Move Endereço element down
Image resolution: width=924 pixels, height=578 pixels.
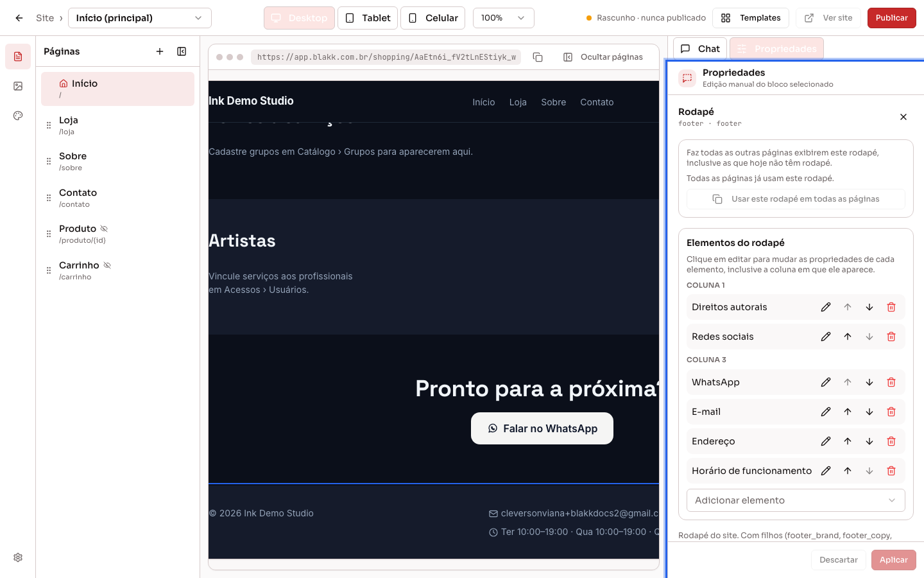pos(869,441)
